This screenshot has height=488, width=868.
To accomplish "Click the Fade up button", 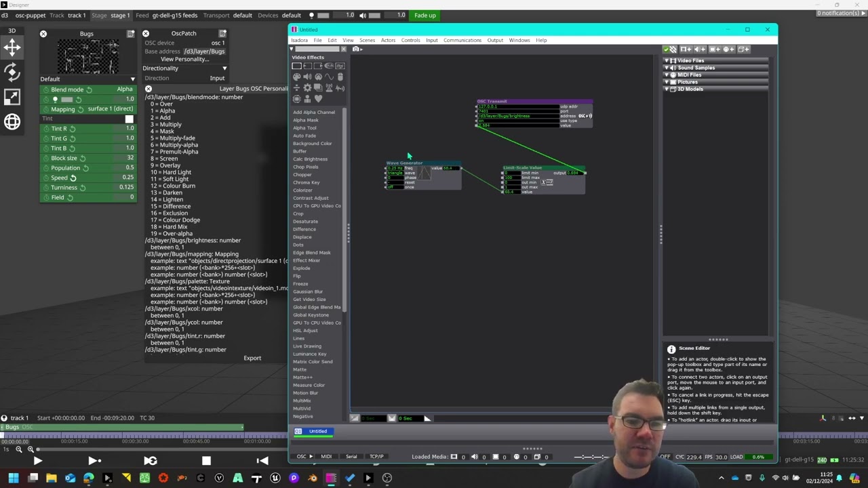I will [x=425, y=15].
